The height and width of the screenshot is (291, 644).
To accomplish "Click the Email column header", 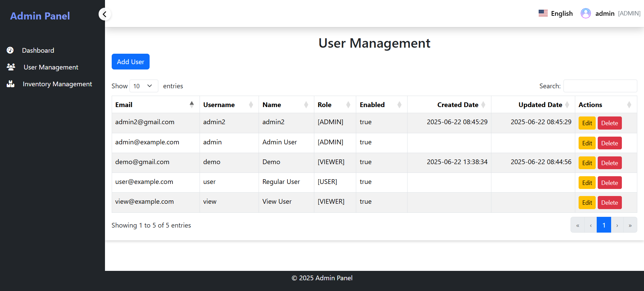I will [x=156, y=105].
